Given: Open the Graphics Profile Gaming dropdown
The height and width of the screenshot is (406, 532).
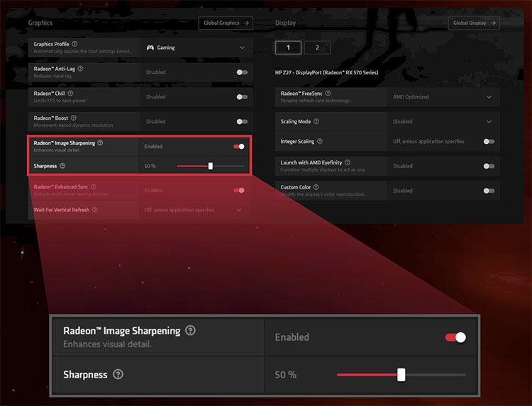Looking at the screenshot, I should coord(196,47).
